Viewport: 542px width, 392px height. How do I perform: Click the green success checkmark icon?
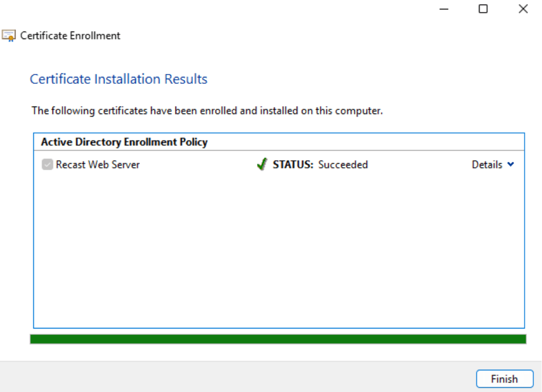coord(262,165)
